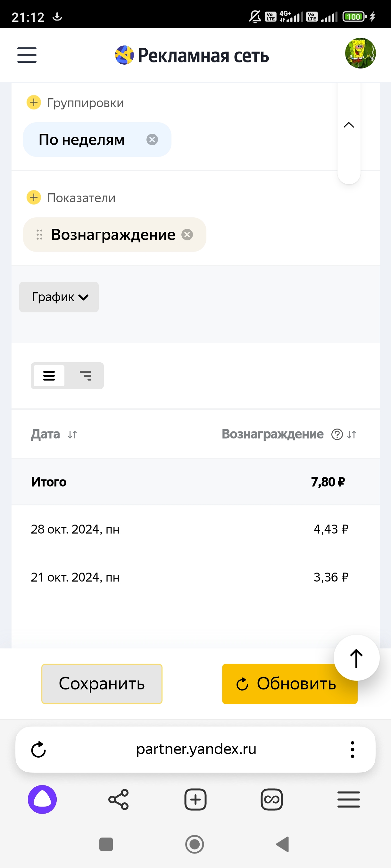Tap the partner.yandex.ru address bar
This screenshot has width=391, height=868.
coord(196,749)
